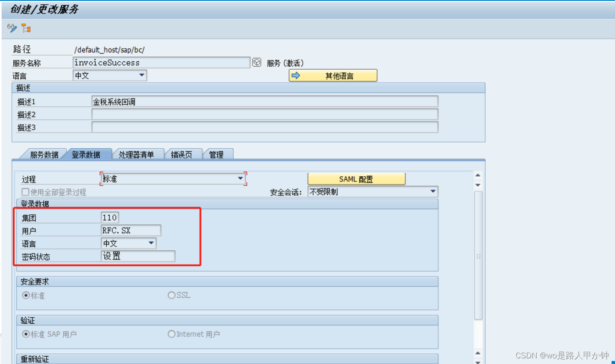Open the 安全会话 dropdown showing 不受限制

coord(432,192)
